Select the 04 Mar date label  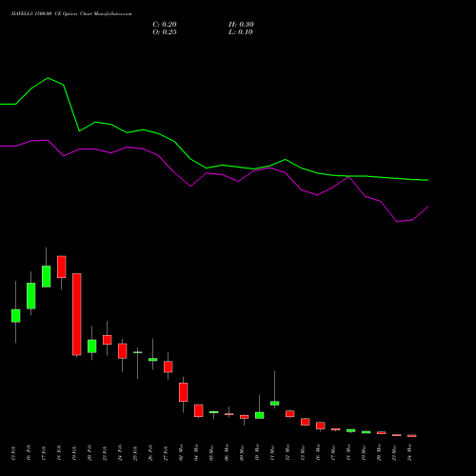pyautogui.click(x=196, y=453)
